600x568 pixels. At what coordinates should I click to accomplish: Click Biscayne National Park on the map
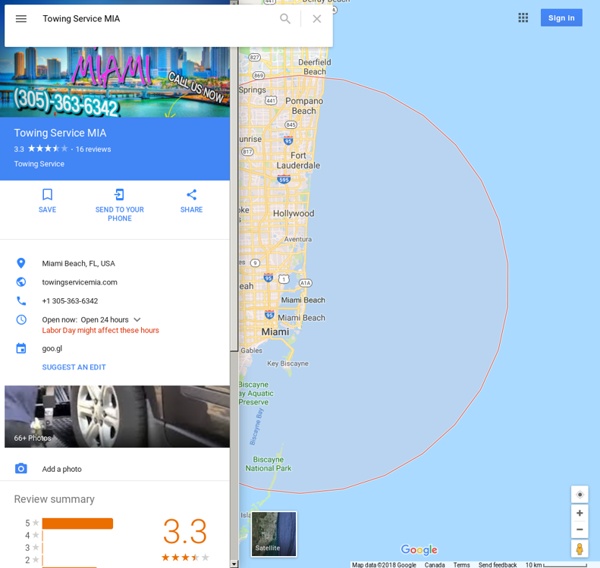[268, 464]
